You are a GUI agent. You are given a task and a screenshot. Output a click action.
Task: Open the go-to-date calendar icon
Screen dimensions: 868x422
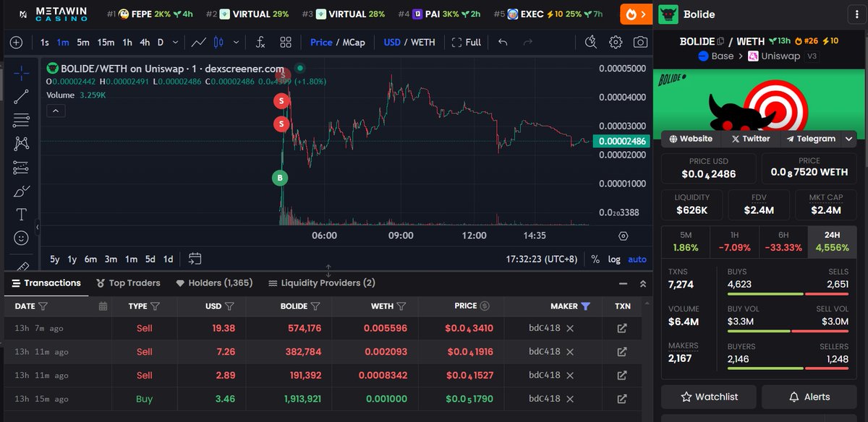point(195,259)
